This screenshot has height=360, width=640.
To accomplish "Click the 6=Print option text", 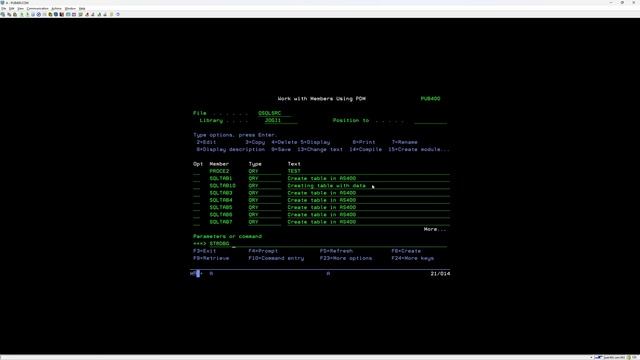I will (x=364, y=142).
